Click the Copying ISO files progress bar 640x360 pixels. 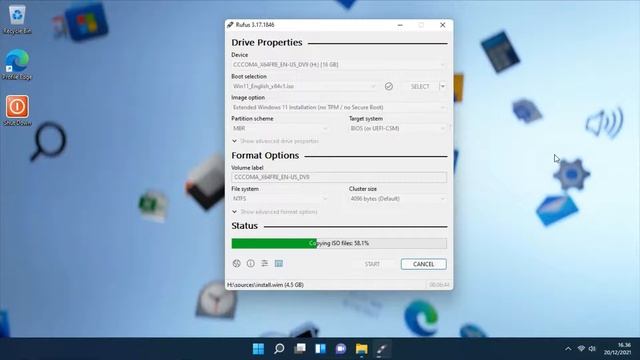tap(339, 243)
